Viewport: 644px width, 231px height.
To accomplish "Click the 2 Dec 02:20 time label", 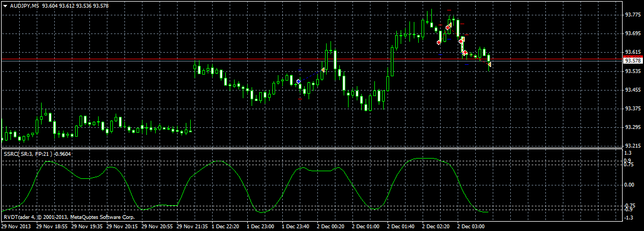I will coord(436,227).
